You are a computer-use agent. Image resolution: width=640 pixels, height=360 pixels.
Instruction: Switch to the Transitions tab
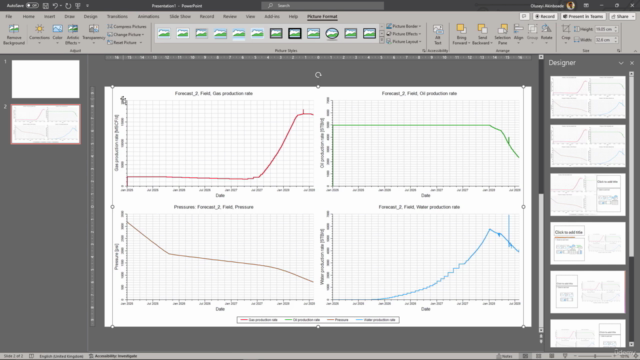pyautogui.click(x=117, y=16)
